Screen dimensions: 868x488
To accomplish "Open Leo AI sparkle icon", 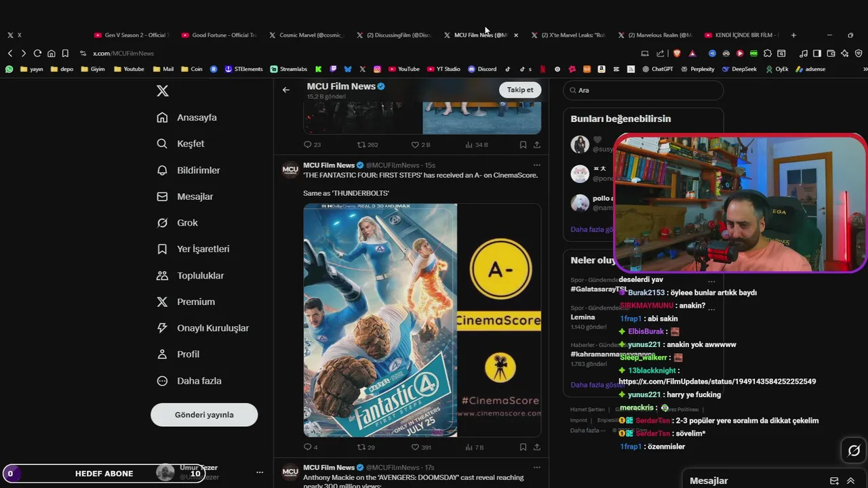I will pos(845,54).
